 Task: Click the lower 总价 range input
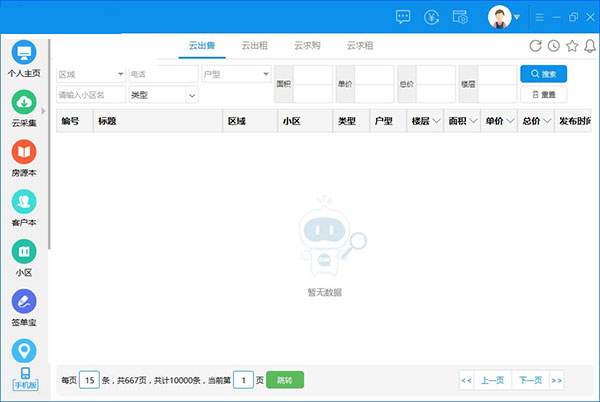[436, 94]
